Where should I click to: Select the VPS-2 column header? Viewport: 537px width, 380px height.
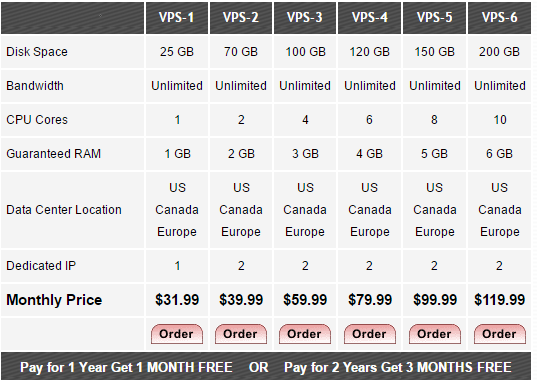241,18
